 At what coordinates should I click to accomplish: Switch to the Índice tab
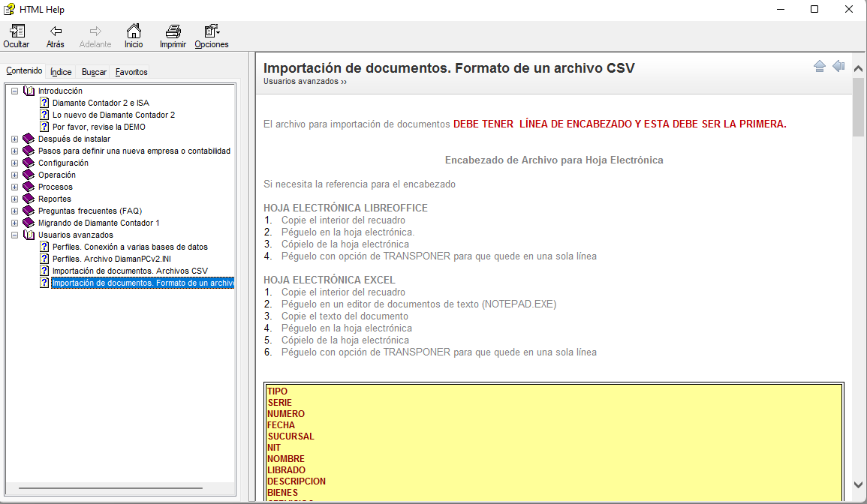[61, 72]
